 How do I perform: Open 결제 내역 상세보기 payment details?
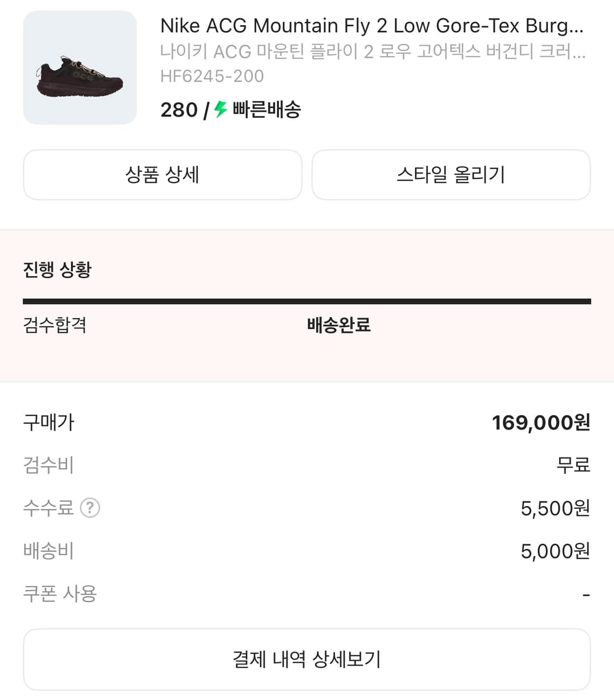tap(307, 659)
